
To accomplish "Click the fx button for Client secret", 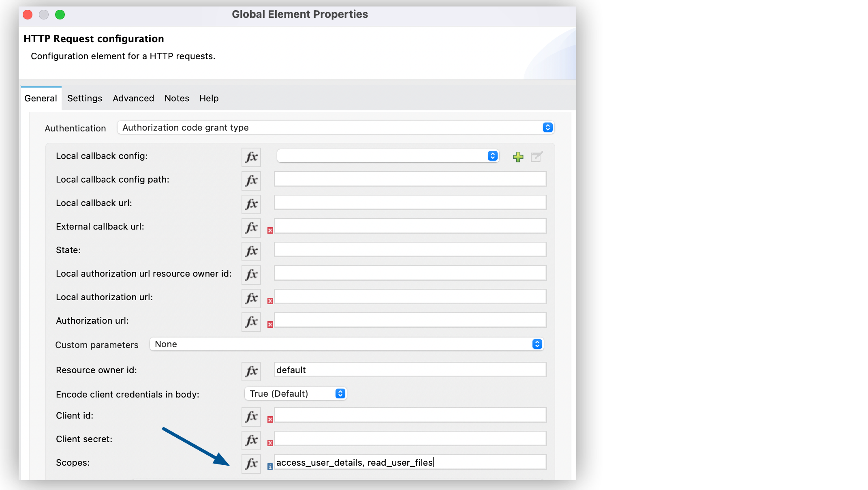I will pos(251,440).
